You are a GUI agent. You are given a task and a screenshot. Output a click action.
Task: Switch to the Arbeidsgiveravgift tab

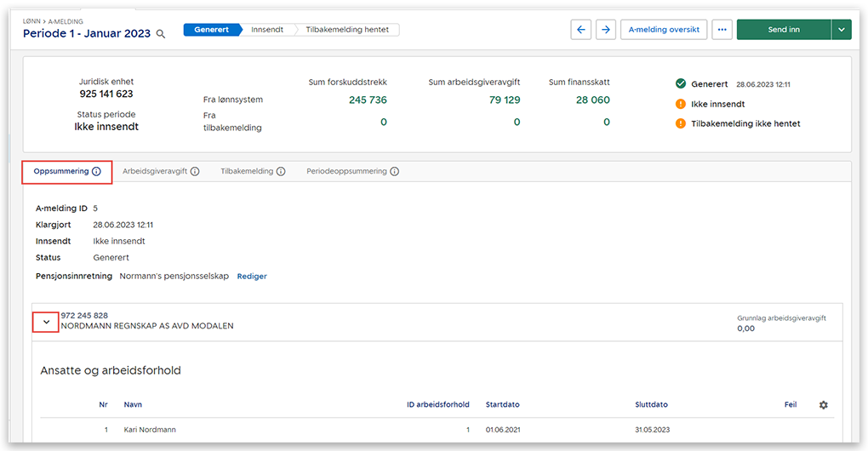point(154,172)
